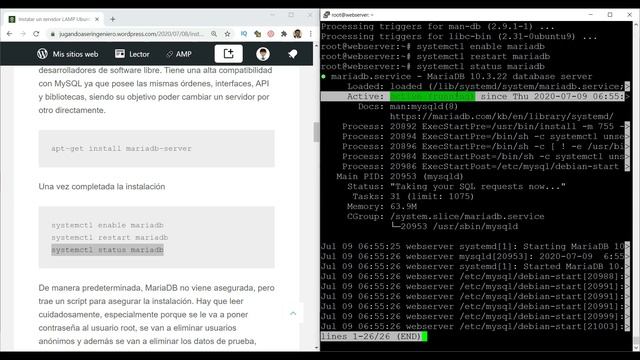Go back in the Chrome browser
640x360 pixels.
tap(9, 34)
